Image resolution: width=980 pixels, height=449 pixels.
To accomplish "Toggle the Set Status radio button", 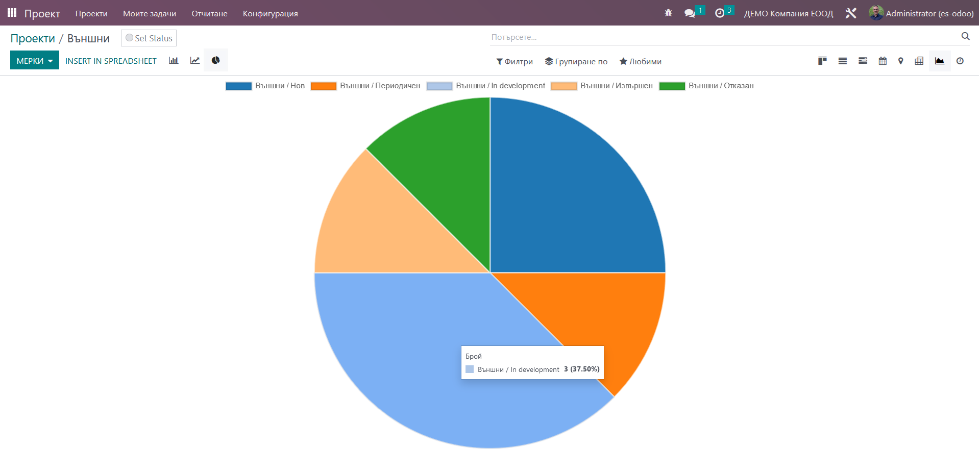I will [129, 38].
